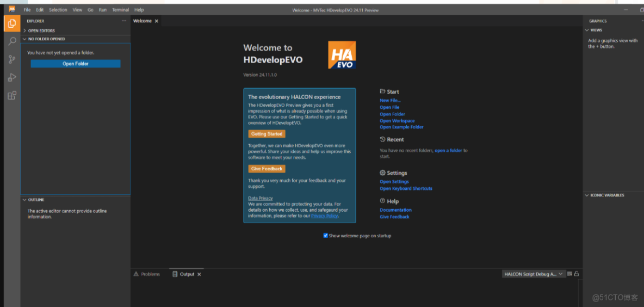
Task: Click the Open Example Folder link
Action: pyautogui.click(x=401, y=127)
